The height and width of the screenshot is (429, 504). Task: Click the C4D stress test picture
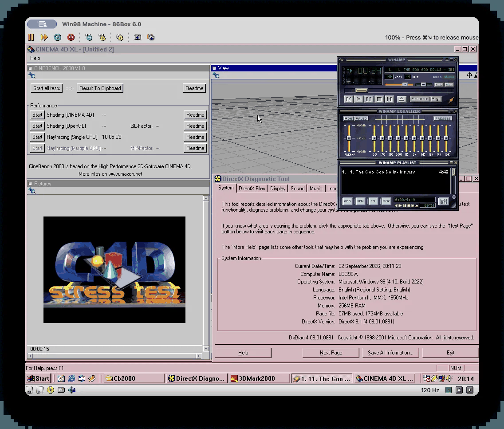(x=114, y=270)
